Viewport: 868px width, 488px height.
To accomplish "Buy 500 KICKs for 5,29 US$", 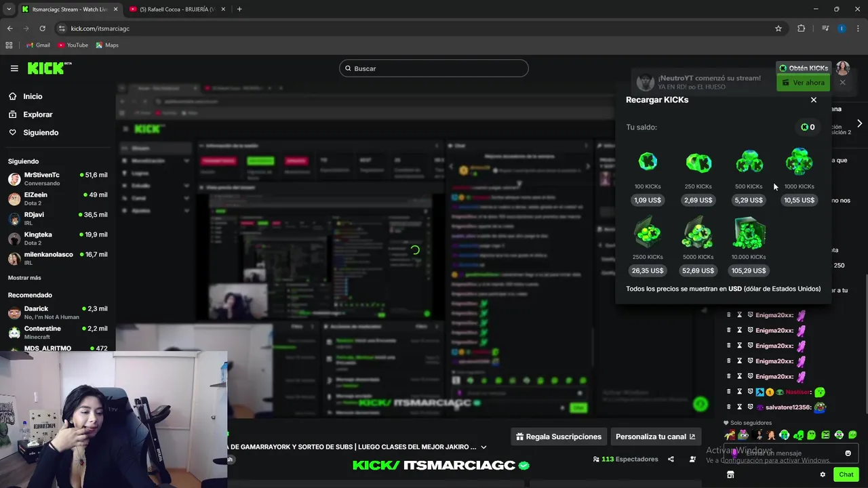I will coord(749,200).
